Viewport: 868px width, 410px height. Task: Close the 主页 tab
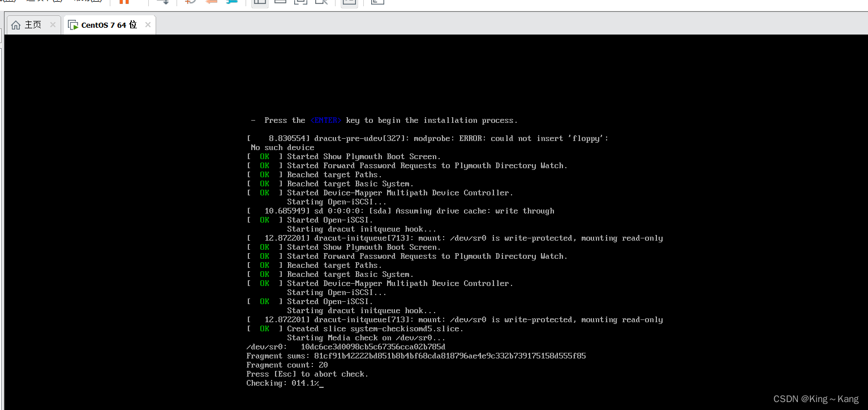53,25
